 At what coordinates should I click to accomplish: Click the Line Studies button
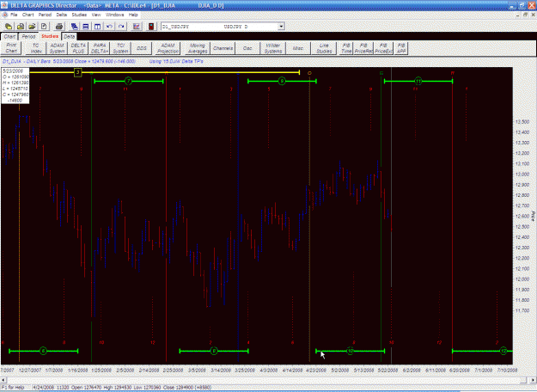pyautogui.click(x=324, y=48)
